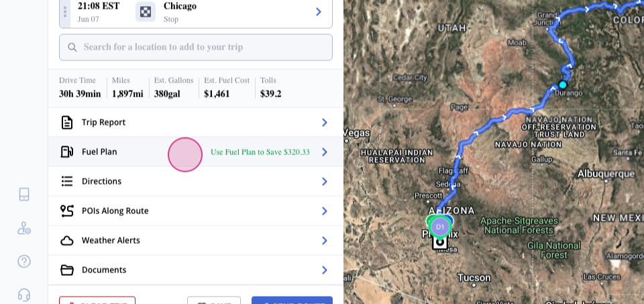Click the checkered flag icon beside Chicago
The height and width of the screenshot is (304, 644).
146,11
